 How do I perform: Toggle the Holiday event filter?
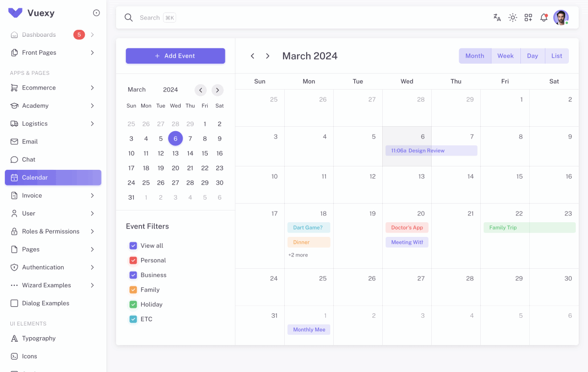tap(133, 304)
